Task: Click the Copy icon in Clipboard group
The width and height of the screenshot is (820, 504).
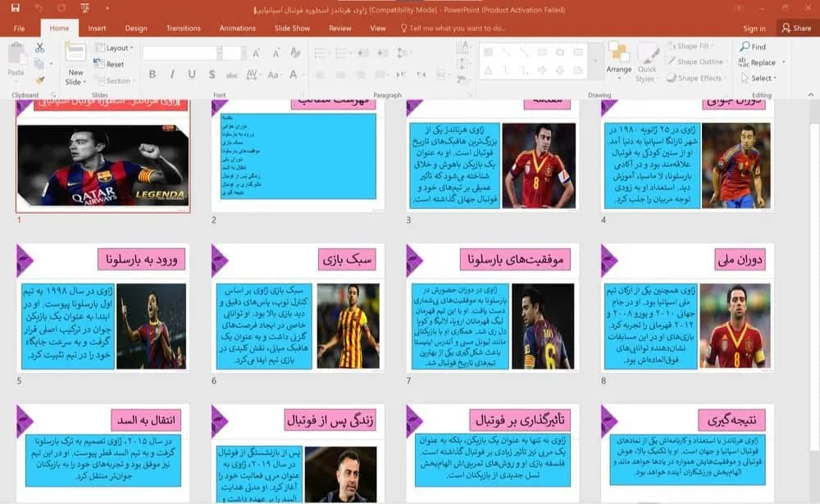Action: (39, 64)
